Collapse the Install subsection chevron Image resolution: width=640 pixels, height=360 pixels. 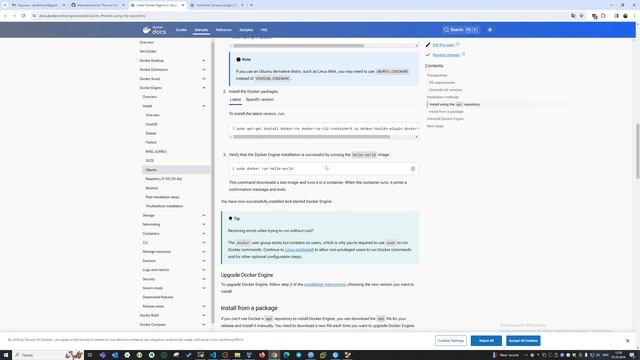[204, 106]
